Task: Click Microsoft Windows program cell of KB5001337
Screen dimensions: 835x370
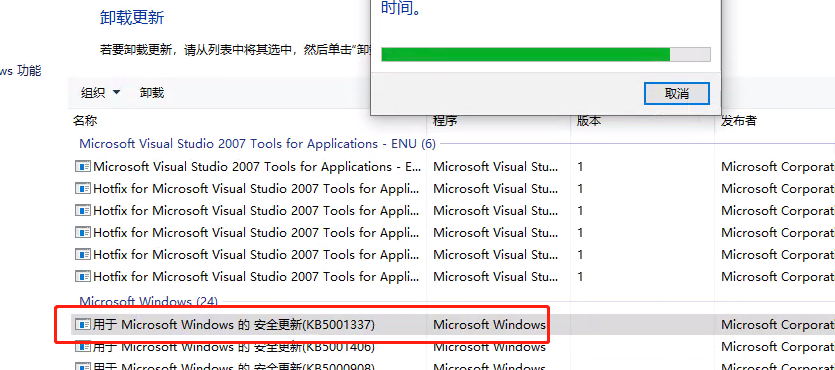Action: click(x=489, y=324)
